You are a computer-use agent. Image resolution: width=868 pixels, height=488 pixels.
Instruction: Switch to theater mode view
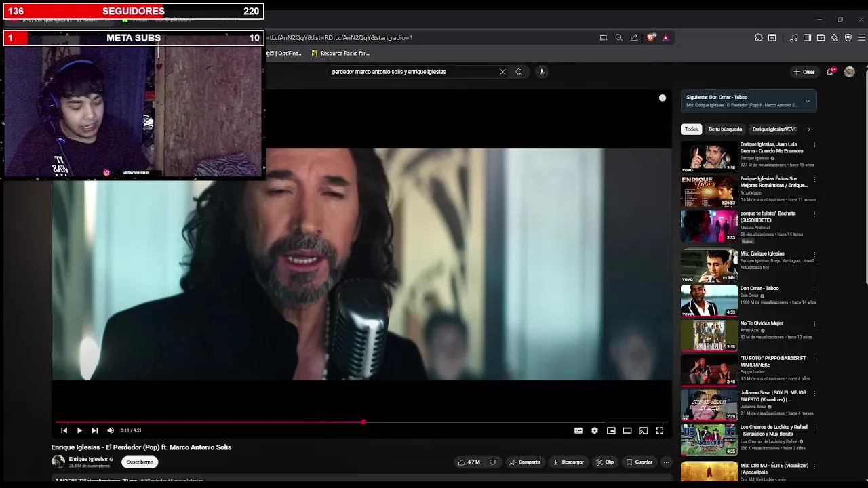(627, 430)
